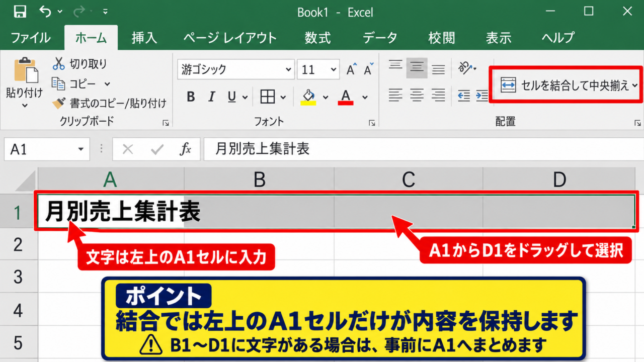Select column C header

[409, 179]
